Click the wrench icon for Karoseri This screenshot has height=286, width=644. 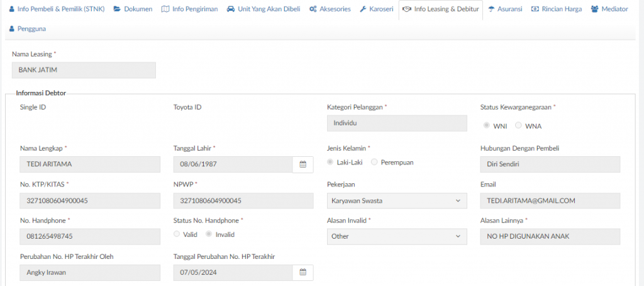[363, 9]
